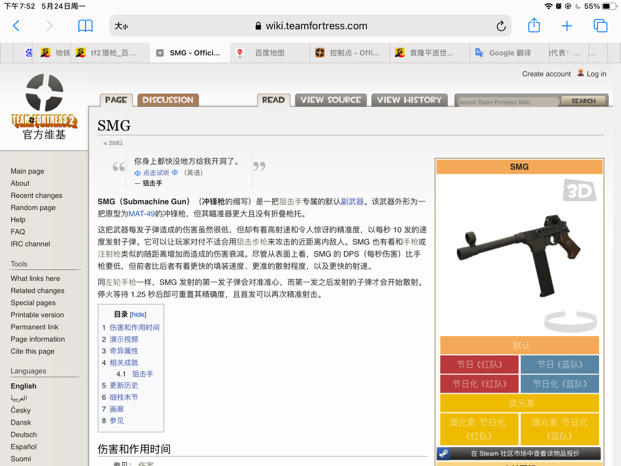The image size is (621, 466).
Task: Open the PAGE tab
Action: pos(116,100)
